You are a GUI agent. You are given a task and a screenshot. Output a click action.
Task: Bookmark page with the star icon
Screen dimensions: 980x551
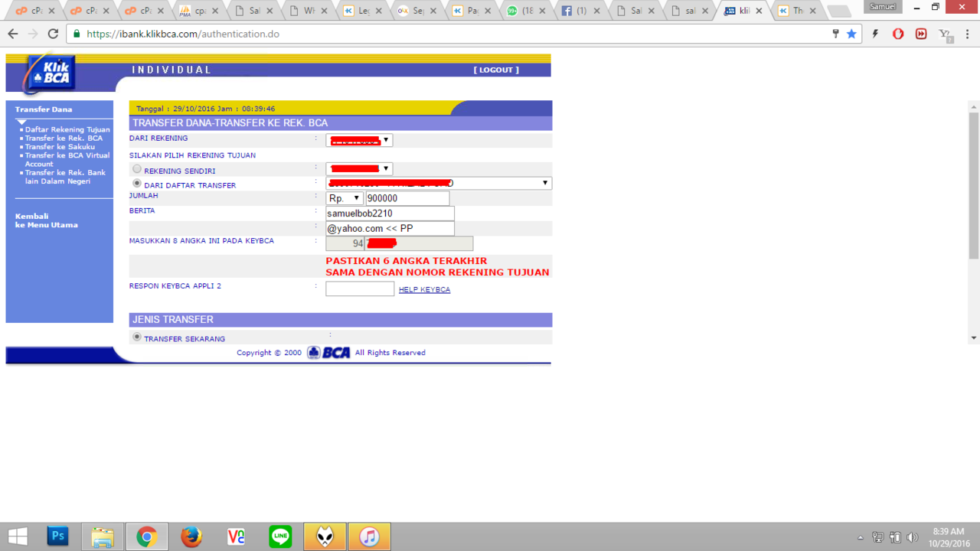(x=851, y=34)
